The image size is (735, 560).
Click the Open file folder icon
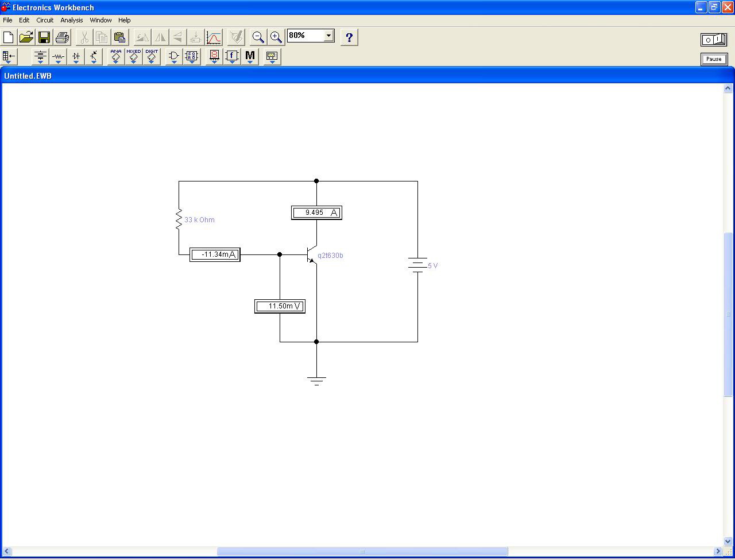[x=26, y=38]
